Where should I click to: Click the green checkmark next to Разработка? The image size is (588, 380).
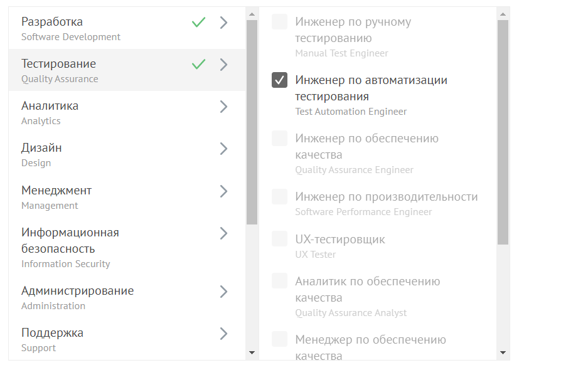point(198,22)
